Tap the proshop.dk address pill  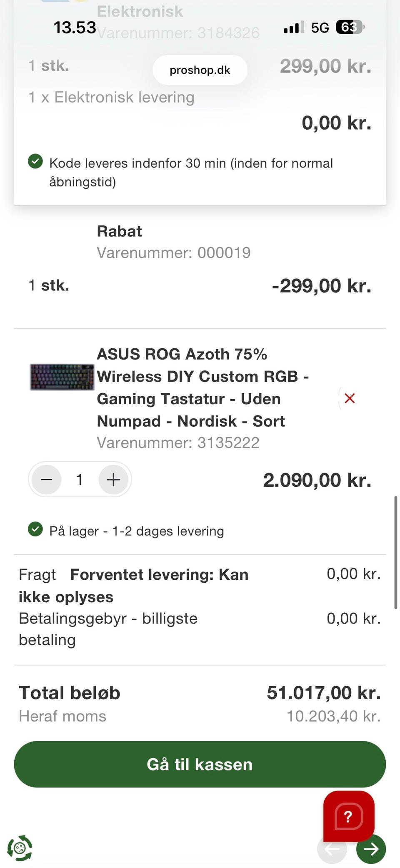200,70
